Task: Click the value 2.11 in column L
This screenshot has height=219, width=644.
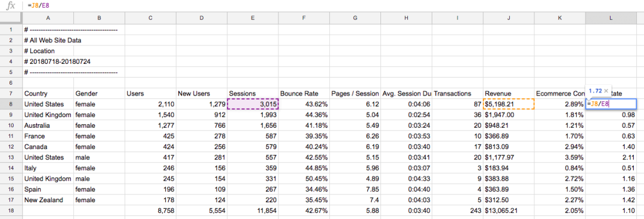Action: (x=611, y=158)
